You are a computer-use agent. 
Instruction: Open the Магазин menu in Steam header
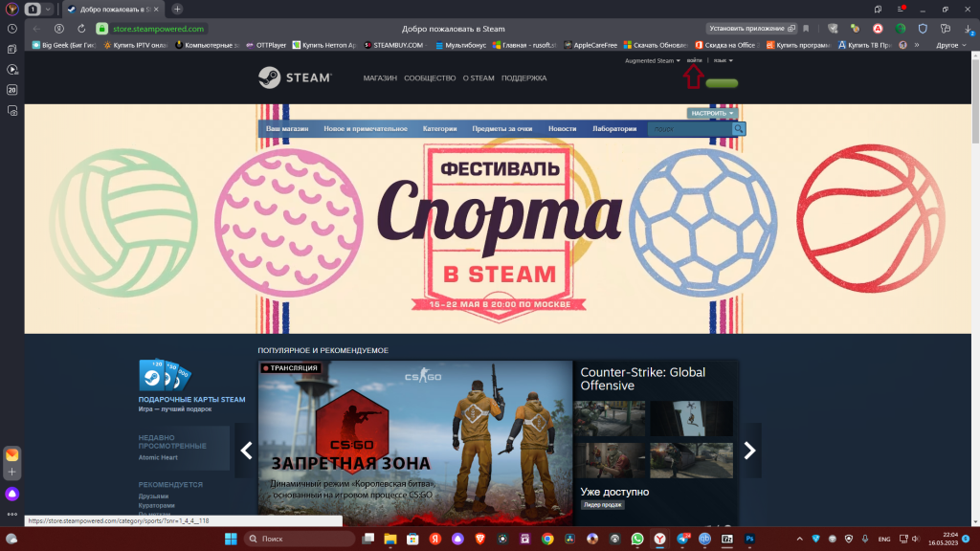coord(380,78)
